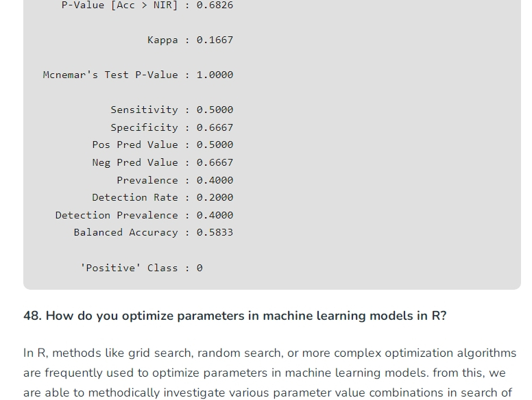Click the paragraph line starting "In R, methods"

(269, 353)
